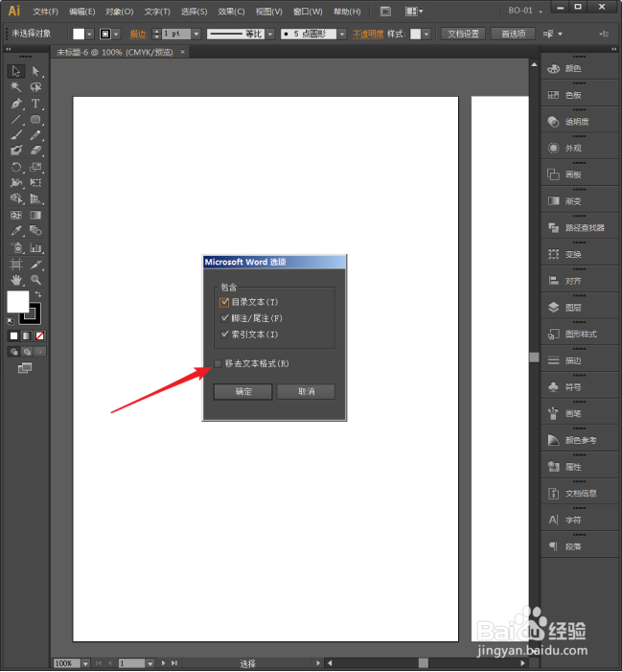The width and height of the screenshot is (622, 672).
Task: Click 不透明度 link in control bar
Action: (x=368, y=34)
